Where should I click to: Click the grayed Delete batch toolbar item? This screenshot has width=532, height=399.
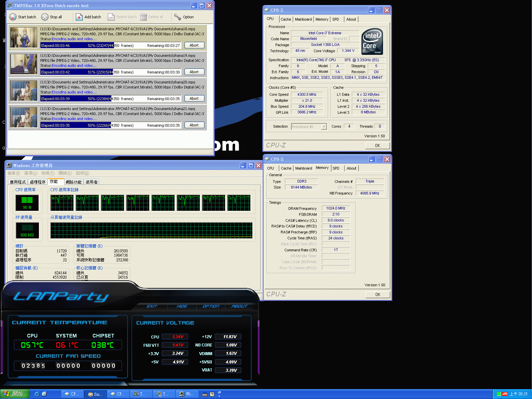[122, 17]
